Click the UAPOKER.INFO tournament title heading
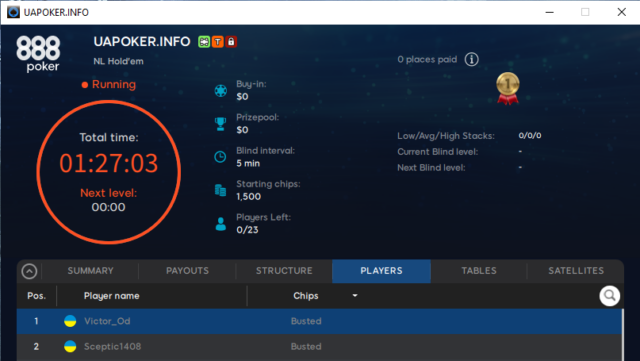This screenshot has width=640, height=361. (142, 42)
